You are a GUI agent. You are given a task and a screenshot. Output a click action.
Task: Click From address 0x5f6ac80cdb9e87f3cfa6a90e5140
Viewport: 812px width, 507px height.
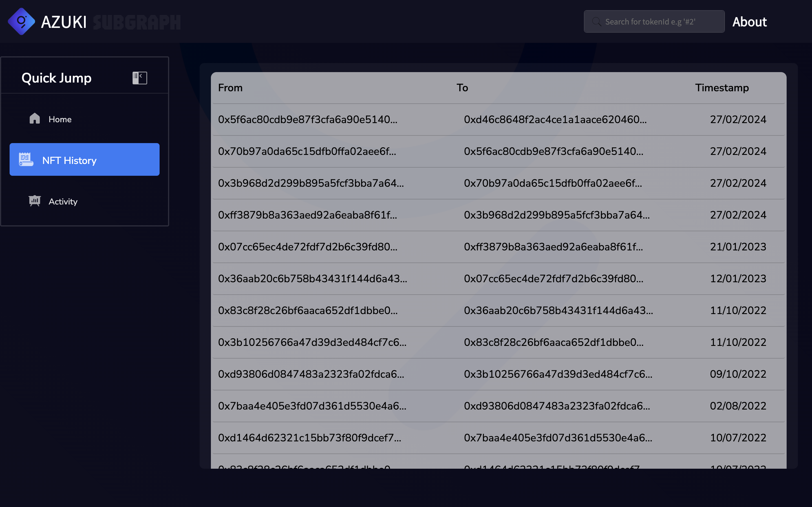[x=307, y=120]
